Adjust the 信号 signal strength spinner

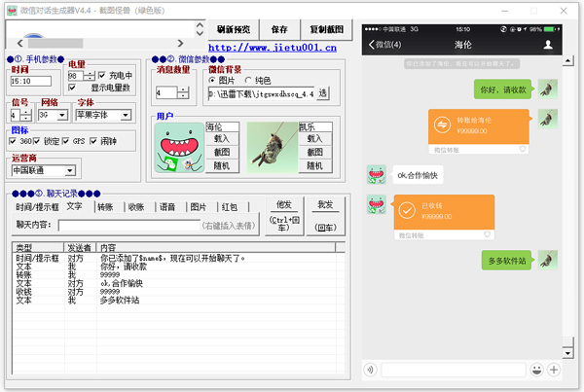(25, 115)
